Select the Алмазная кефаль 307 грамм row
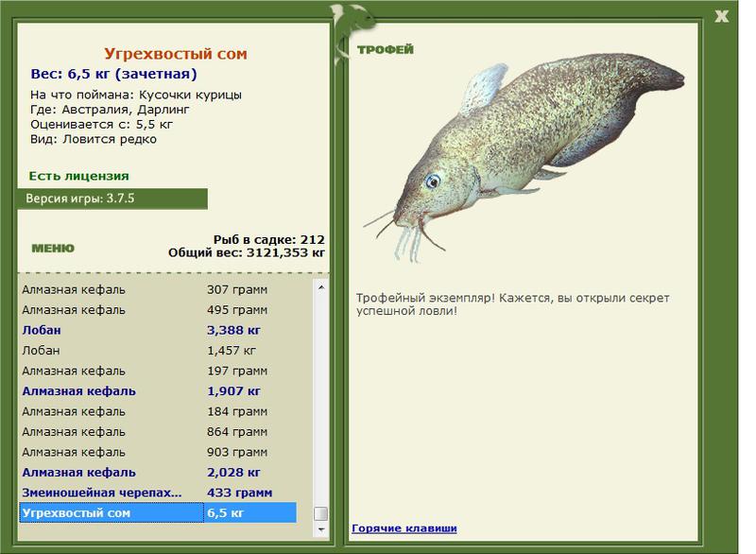This screenshot has height=554, width=756. 158,290
